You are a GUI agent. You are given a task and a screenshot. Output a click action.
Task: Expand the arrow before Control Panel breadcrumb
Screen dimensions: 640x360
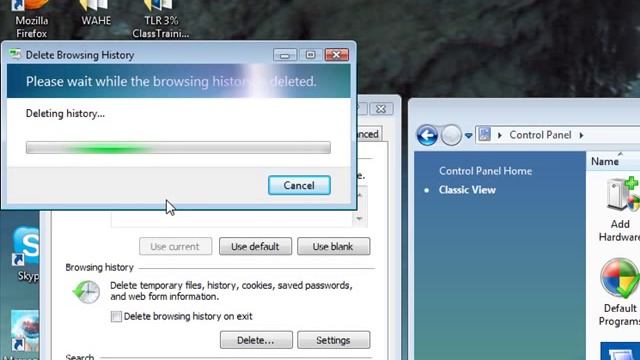500,135
